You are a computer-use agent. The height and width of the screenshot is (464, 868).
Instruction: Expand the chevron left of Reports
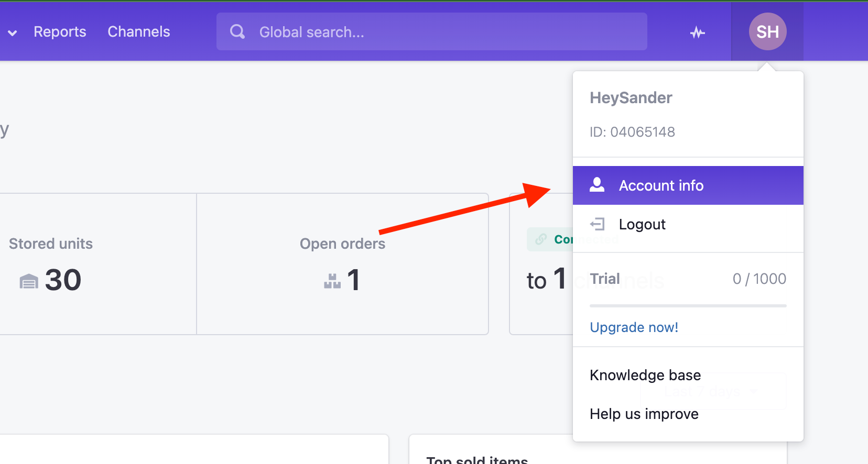pyautogui.click(x=12, y=33)
